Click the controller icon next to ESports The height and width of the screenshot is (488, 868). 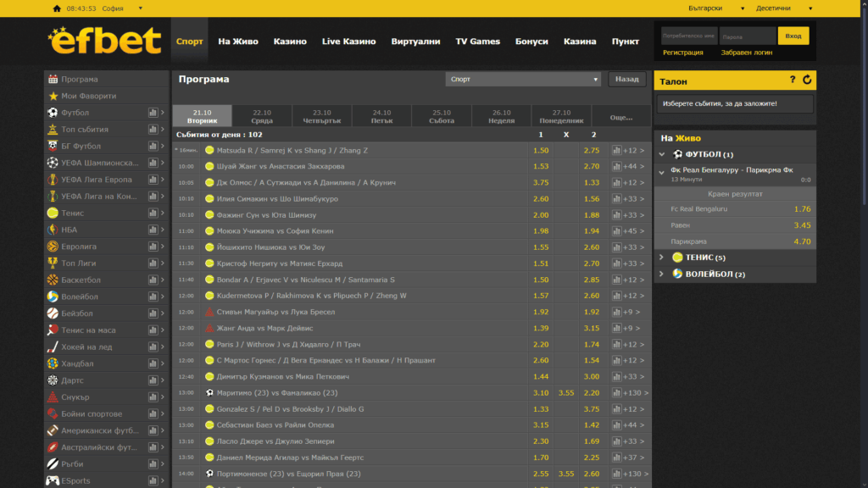(x=53, y=480)
